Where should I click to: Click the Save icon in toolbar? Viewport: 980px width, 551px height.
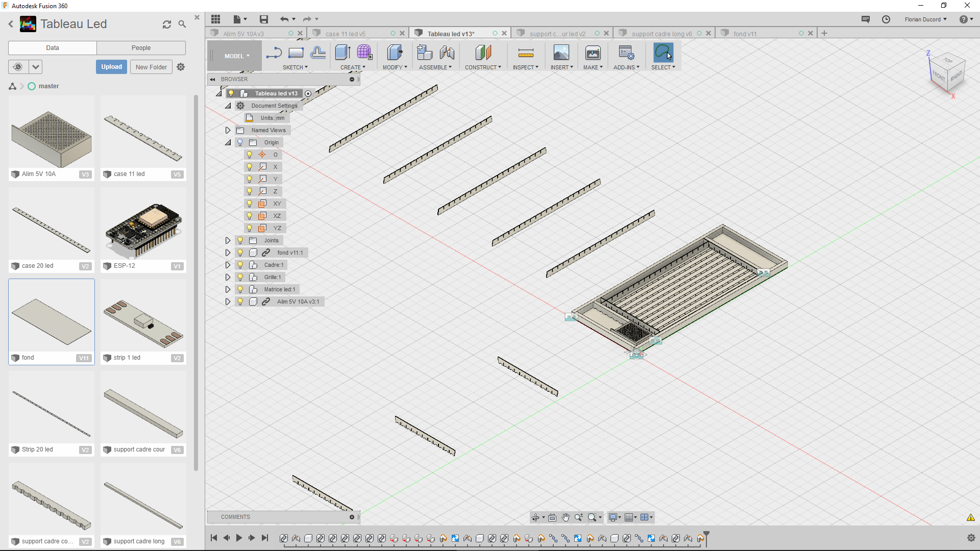click(x=264, y=19)
